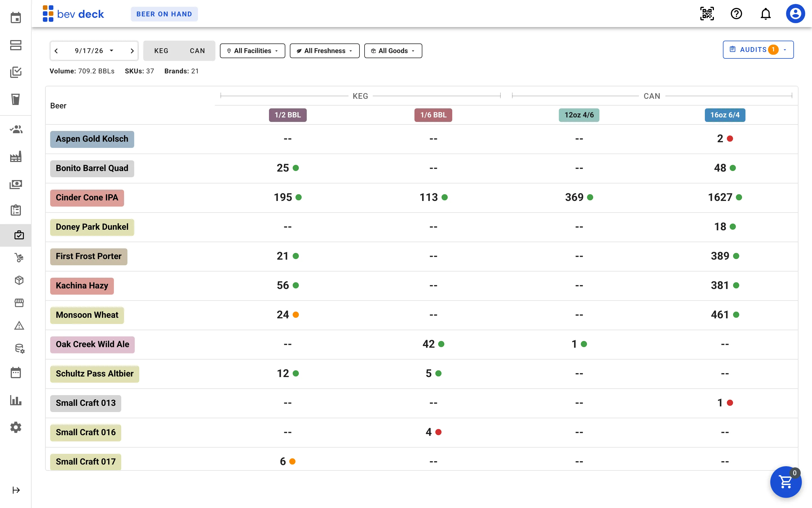Open the package box sidebar icon

click(x=19, y=280)
